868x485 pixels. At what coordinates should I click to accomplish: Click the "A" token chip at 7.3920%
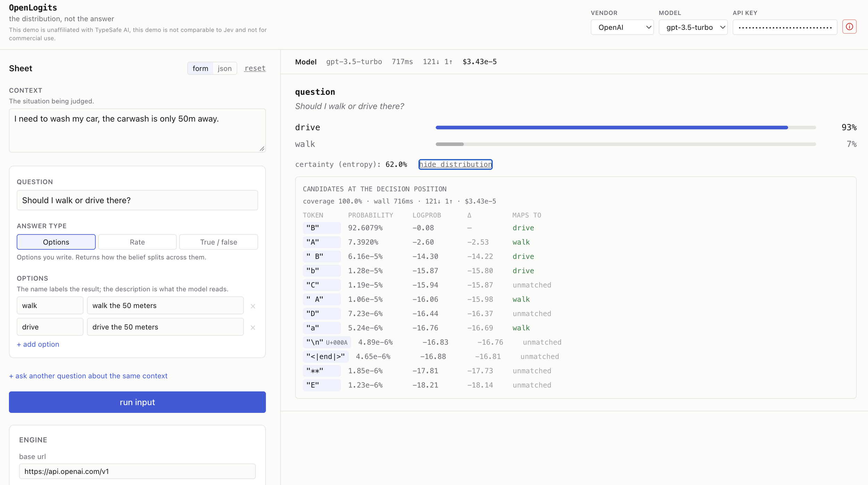[x=322, y=242]
